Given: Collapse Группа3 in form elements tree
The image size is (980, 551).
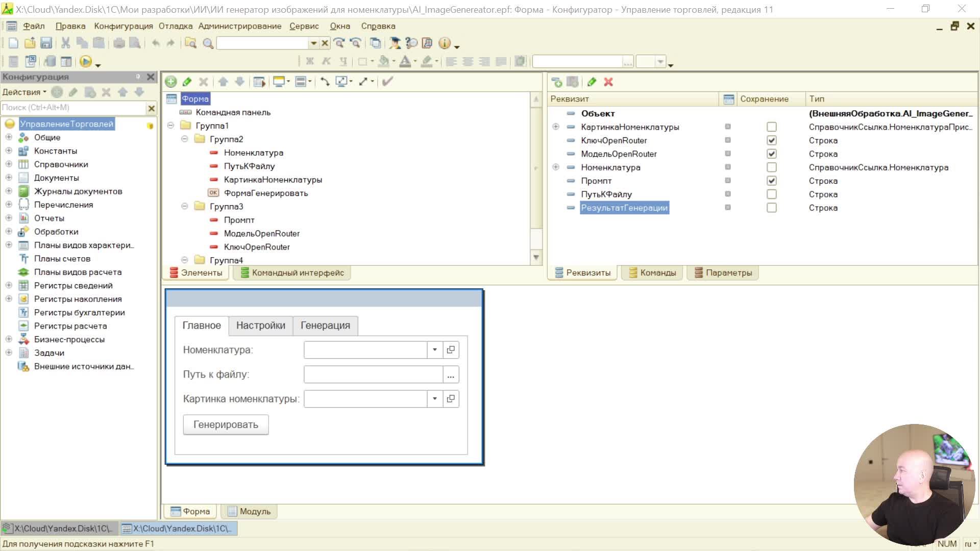Looking at the screenshot, I should pos(185,206).
